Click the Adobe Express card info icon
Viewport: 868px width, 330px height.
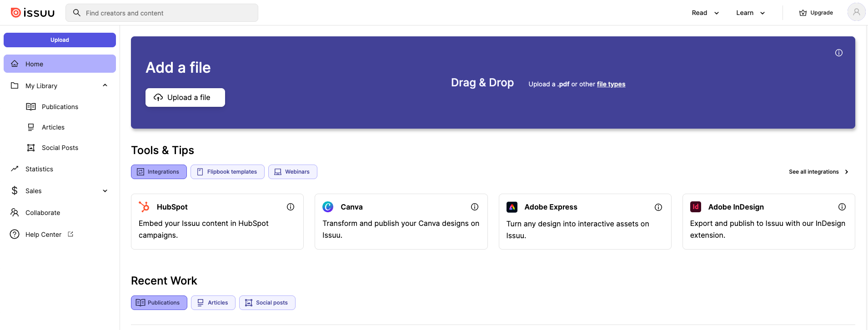(x=658, y=207)
